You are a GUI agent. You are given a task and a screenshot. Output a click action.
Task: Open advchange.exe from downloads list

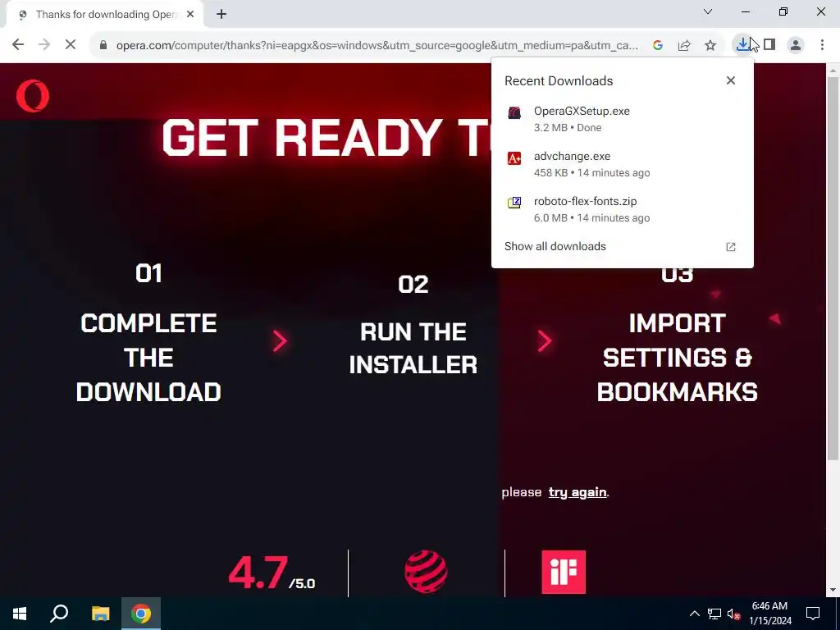tap(623, 164)
